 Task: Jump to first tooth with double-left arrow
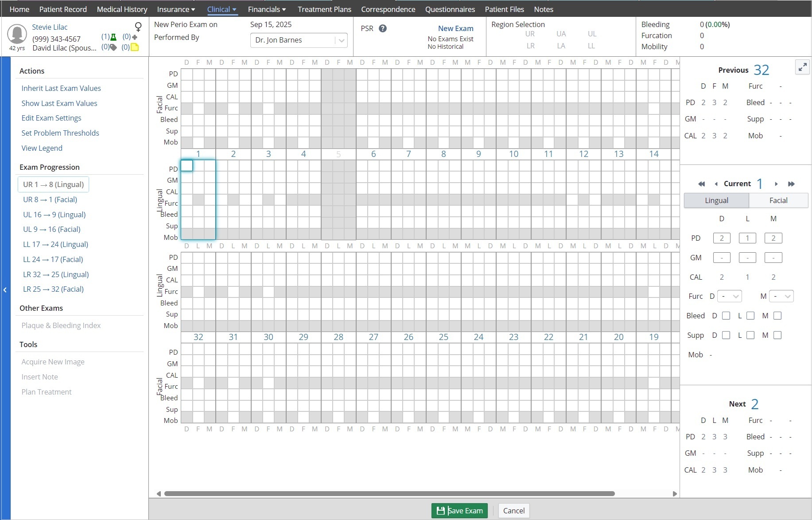(x=701, y=184)
